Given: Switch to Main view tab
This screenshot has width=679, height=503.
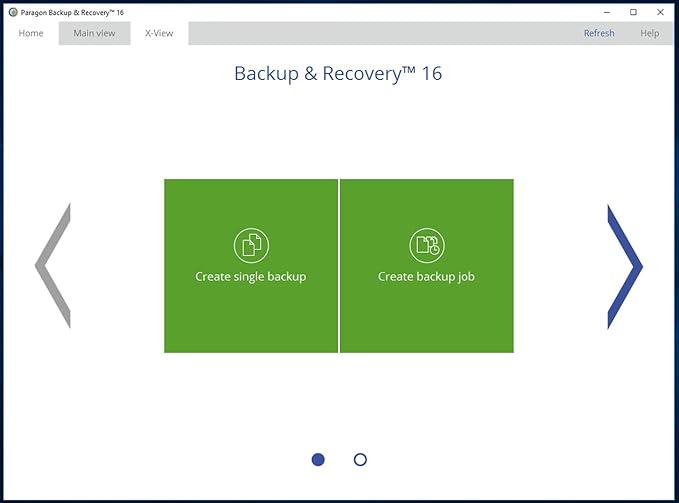Looking at the screenshot, I should [94, 33].
